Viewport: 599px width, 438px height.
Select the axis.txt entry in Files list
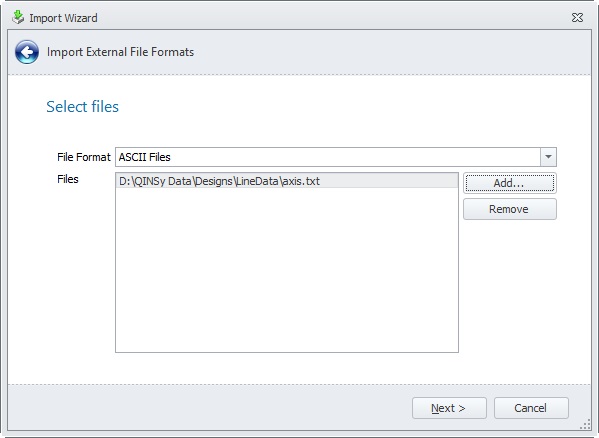click(287, 181)
